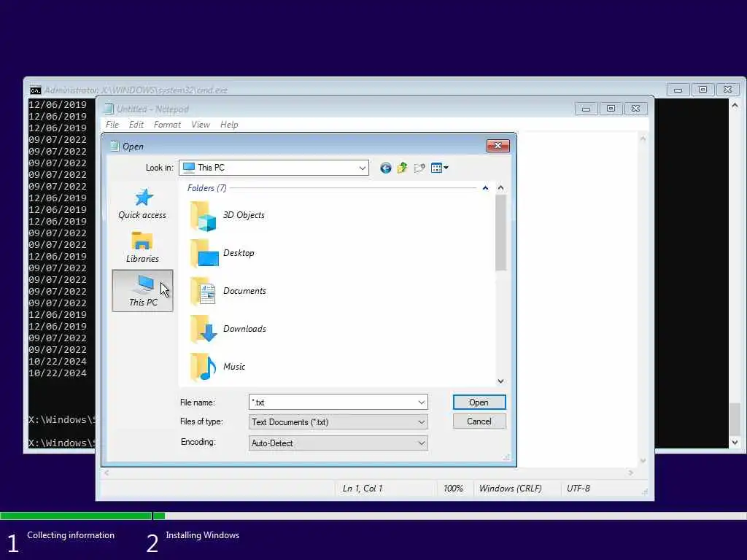Maximize the Notepad window

(x=611, y=109)
